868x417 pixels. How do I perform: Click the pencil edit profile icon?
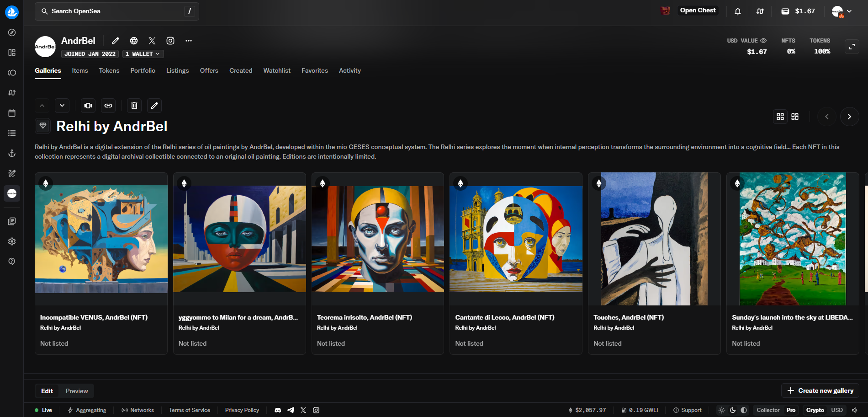click(116, 41)
